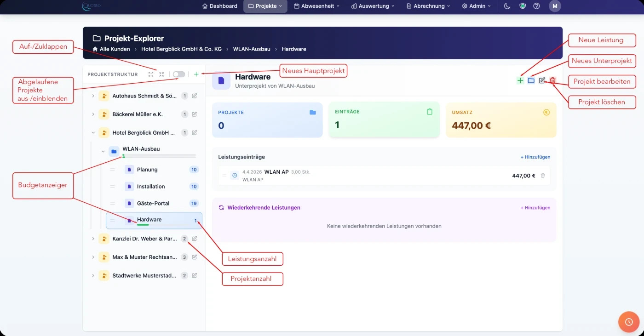This screenshot has width=644, height=336.
Task: Select Planung subproject in tree
Action: click(x=154, y=170)
